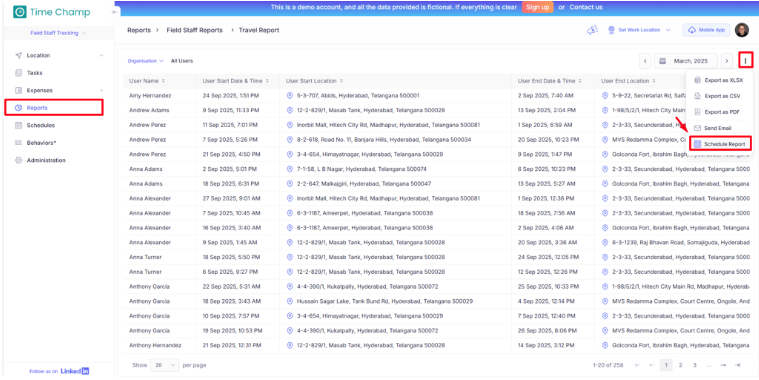Open Follow us on LinkedIn link
The width and height of the screenshot is (759, 380).
[x=59, y=371]
